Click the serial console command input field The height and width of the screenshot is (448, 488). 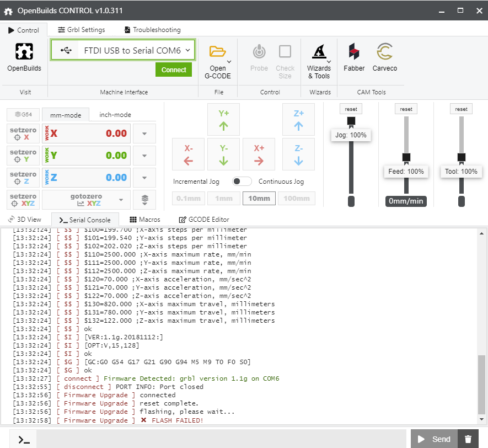point(221,439)
